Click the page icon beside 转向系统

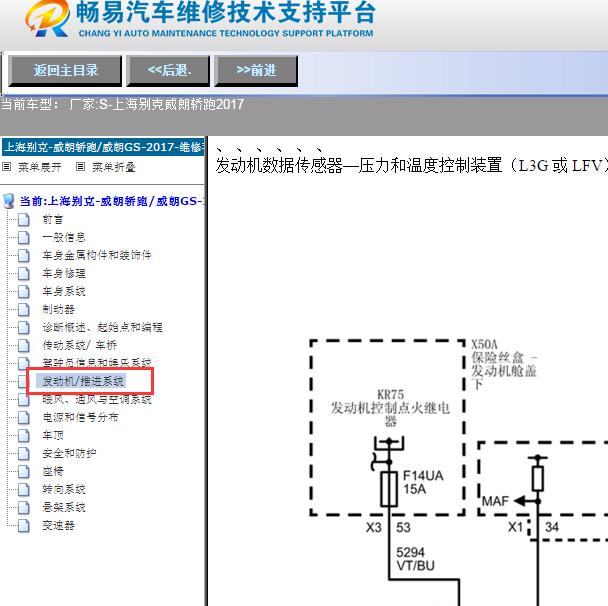click(24, 489)
